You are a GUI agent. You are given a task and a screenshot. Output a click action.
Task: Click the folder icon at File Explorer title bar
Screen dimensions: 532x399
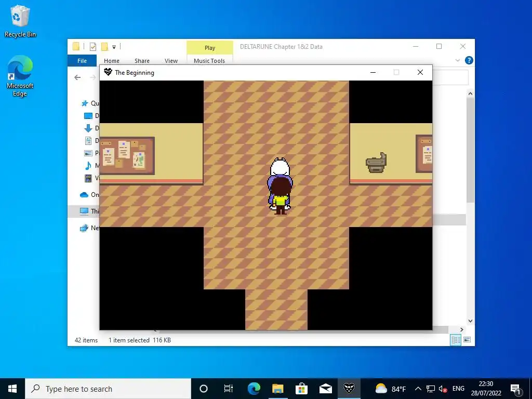click(x=76, y=46)
